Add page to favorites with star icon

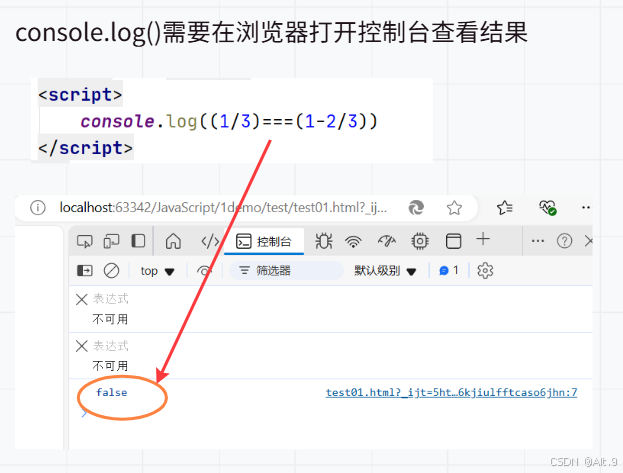click(x=454, y=207)
